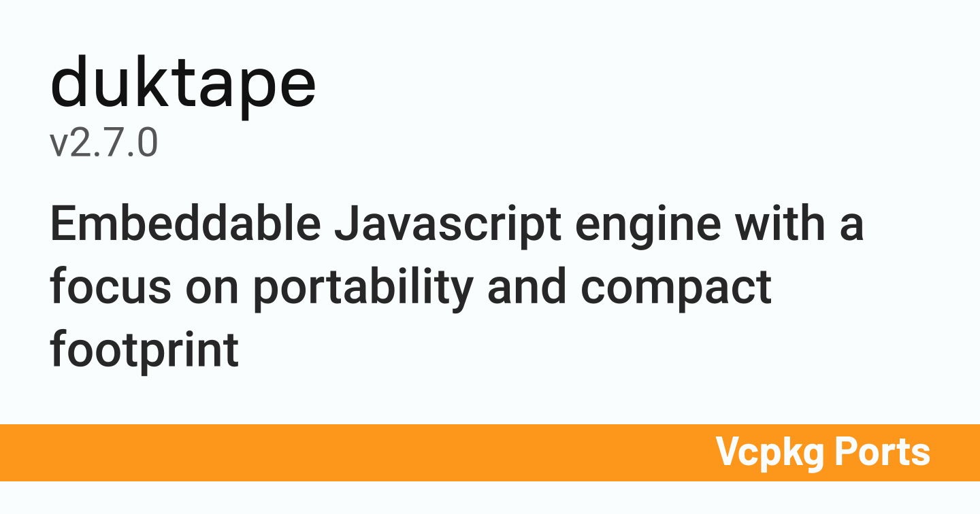Click the word and in description
The width and height of the screenshot is (980, 514).
tap(527, 287)
